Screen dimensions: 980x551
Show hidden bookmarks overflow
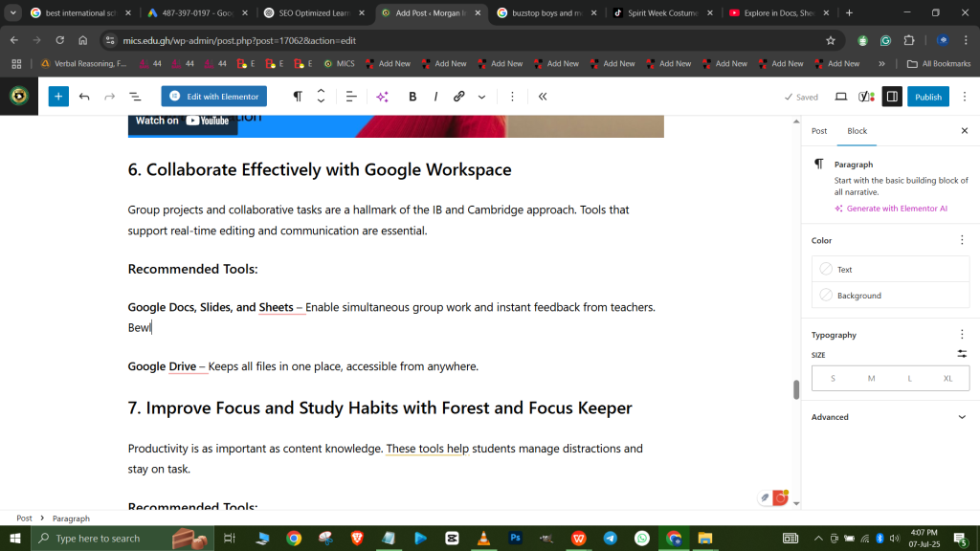tap(881, 64)
